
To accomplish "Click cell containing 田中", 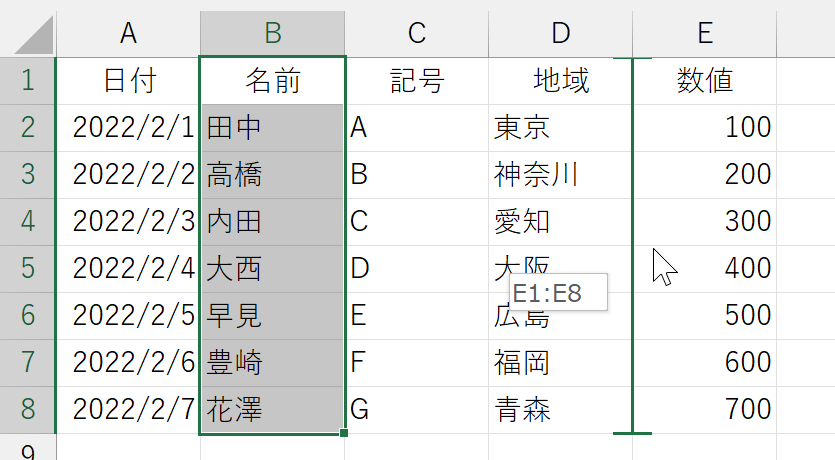I will 273,128.
